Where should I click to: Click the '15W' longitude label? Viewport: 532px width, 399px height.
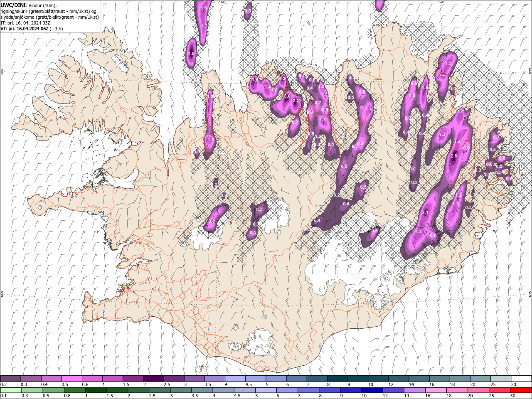pos(440,2)
